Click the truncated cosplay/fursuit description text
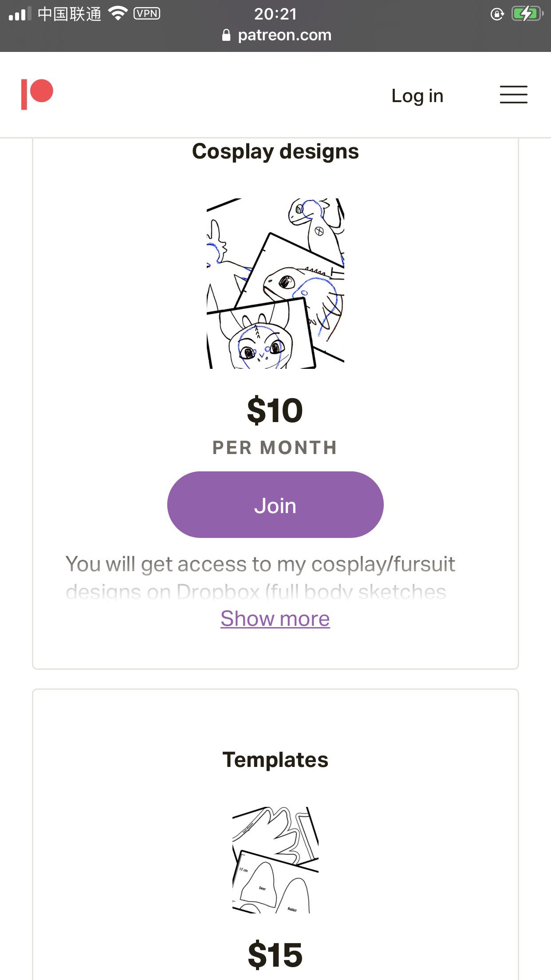Screen dimensions: 551x980 pyautogui.click(x=260, y=577)
